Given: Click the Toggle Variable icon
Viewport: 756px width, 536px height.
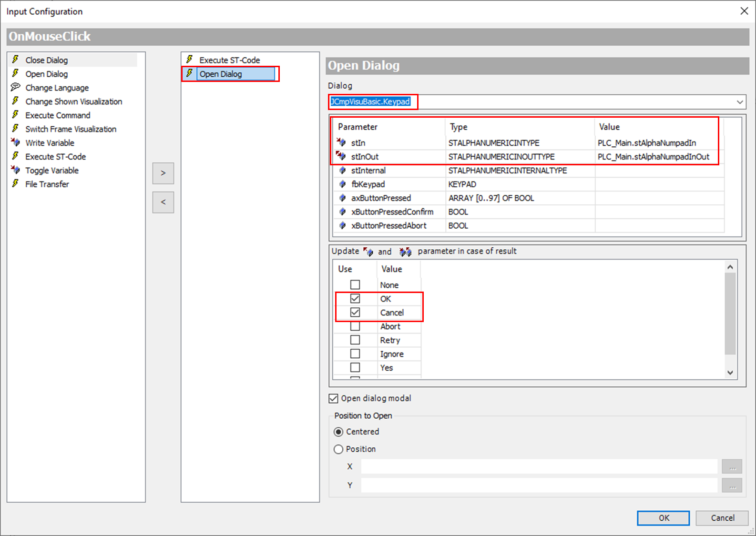Looking at the screenshot, I should (15, 170).
